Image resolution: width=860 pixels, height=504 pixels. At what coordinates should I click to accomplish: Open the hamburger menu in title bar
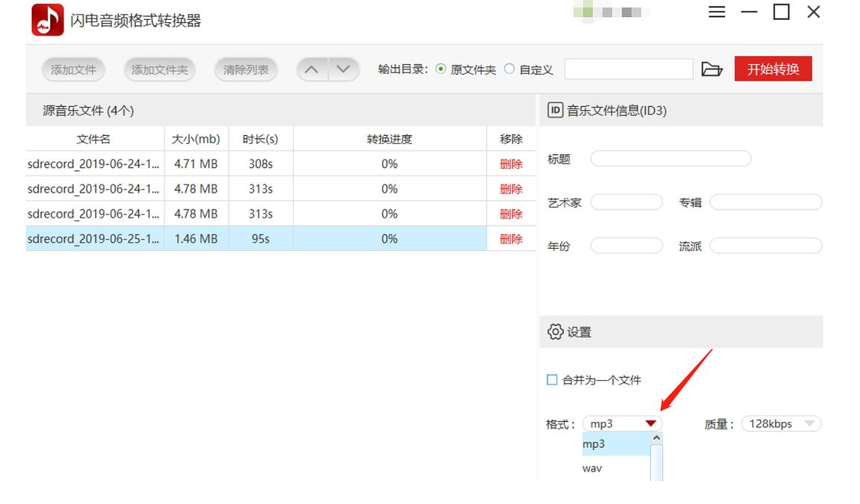click(716, 12)
